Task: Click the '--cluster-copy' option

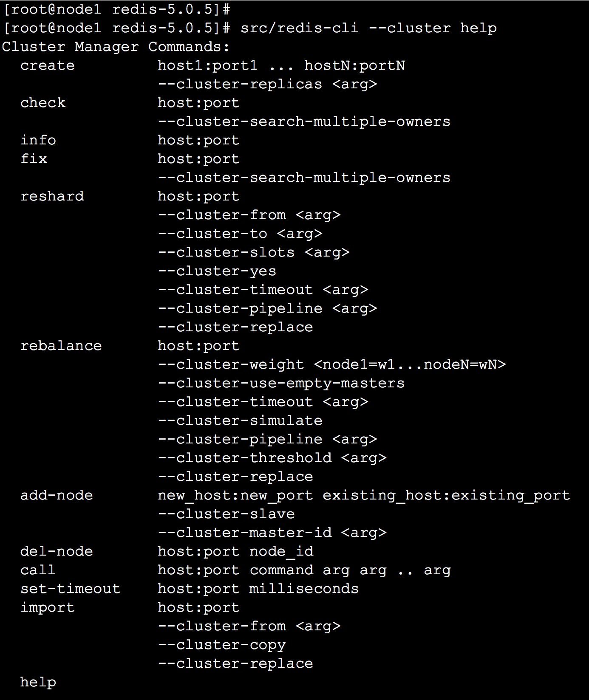Action: tap(222, 645)
